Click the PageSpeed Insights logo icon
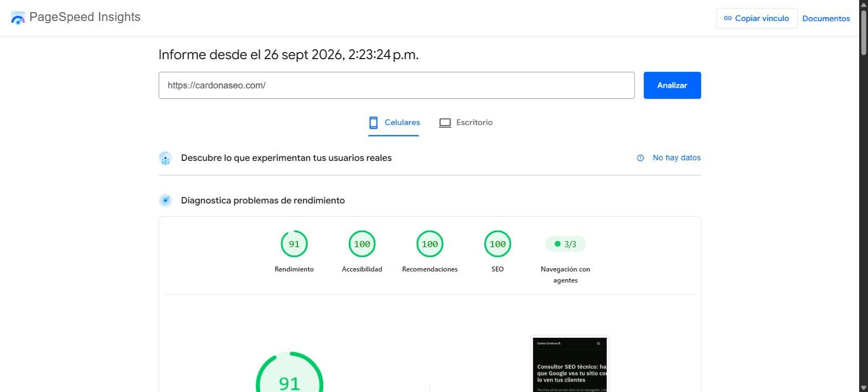This screenshot has height=392, width=868. coord(18,18)
